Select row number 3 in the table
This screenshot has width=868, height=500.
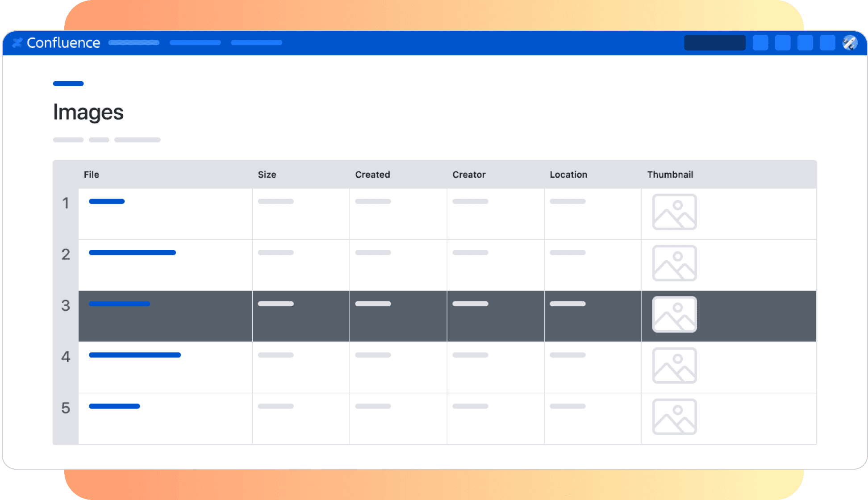point(66,306)
